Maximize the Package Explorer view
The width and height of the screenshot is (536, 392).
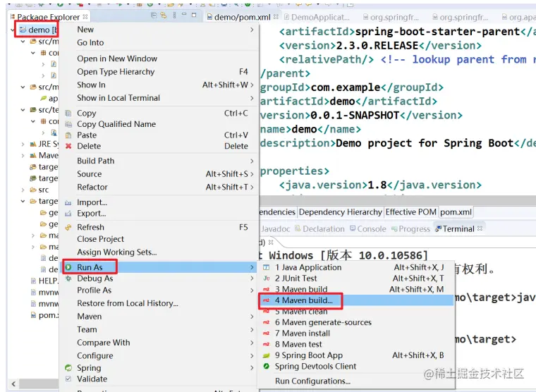pos(194,15)
